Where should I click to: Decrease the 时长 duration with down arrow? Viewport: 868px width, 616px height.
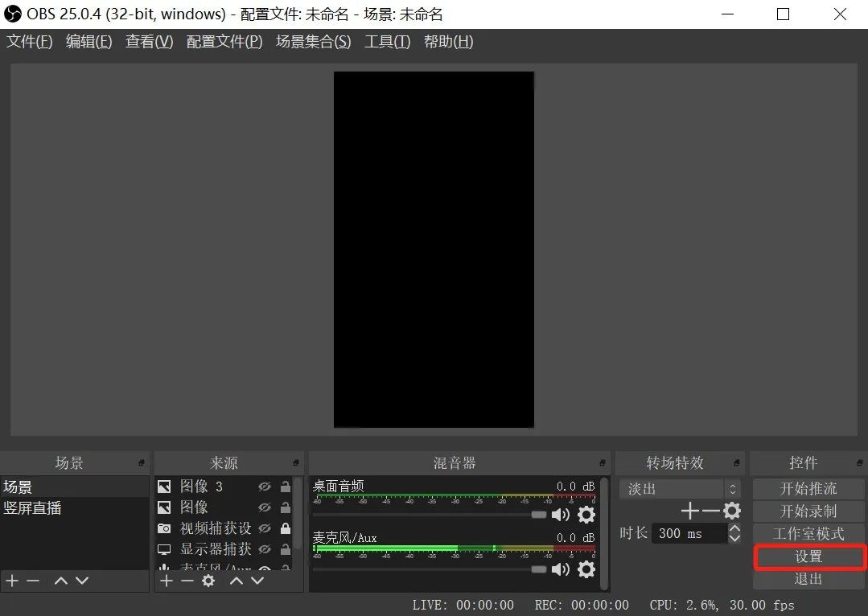(734, 538)
